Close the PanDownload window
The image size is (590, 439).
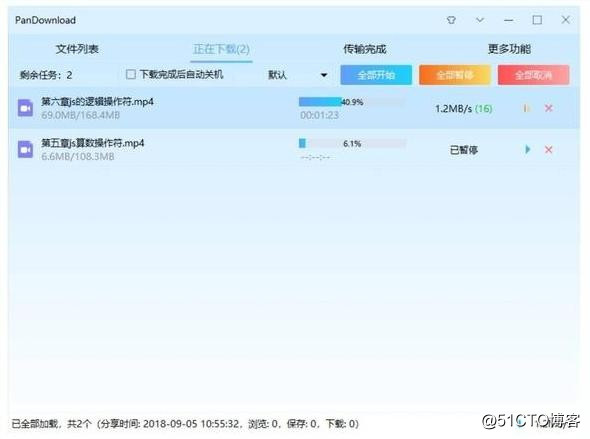(x=565, y=20)
